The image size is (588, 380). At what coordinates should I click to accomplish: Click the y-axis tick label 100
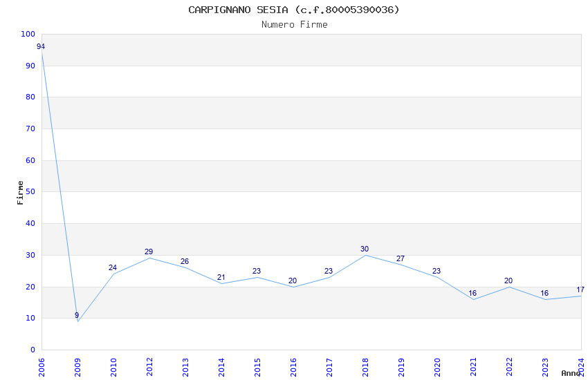point(28,34)
